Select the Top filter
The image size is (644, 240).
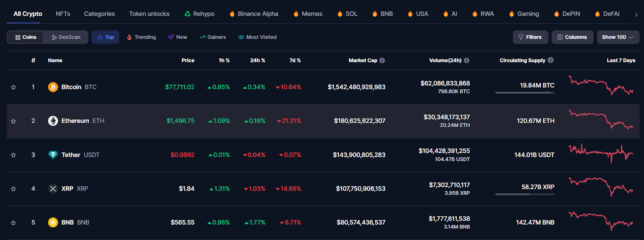105,37
